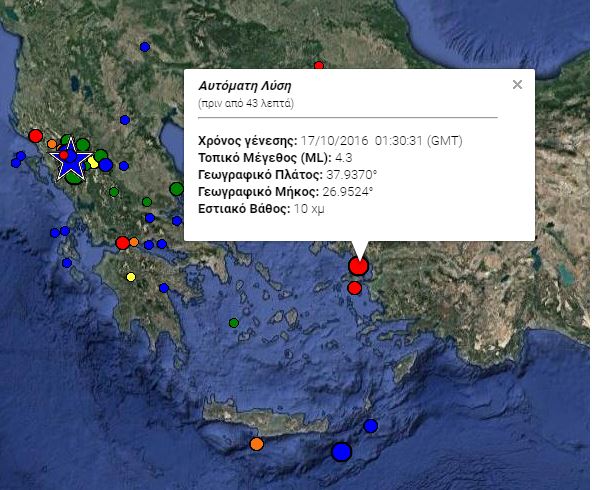Click the northernmost blue marker on the map
Screen dimensions: 592x490
[145, 47]
